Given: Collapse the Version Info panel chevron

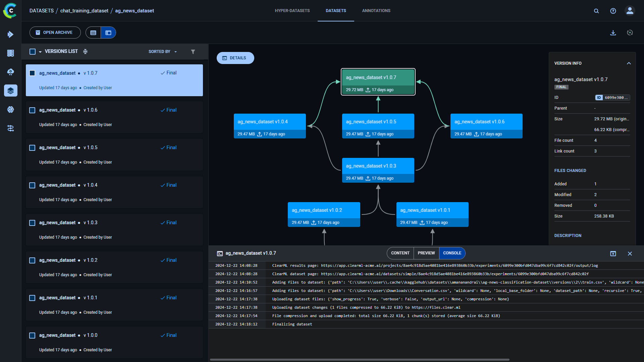Looking at the screenshot, I should [629, 63].
